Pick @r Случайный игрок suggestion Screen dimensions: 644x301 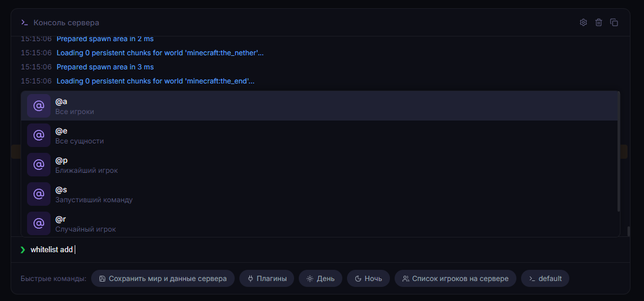(319, 223)
